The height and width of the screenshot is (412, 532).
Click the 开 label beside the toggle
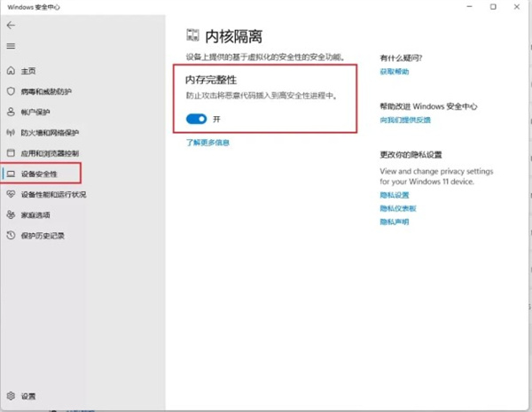coord(216,119)
